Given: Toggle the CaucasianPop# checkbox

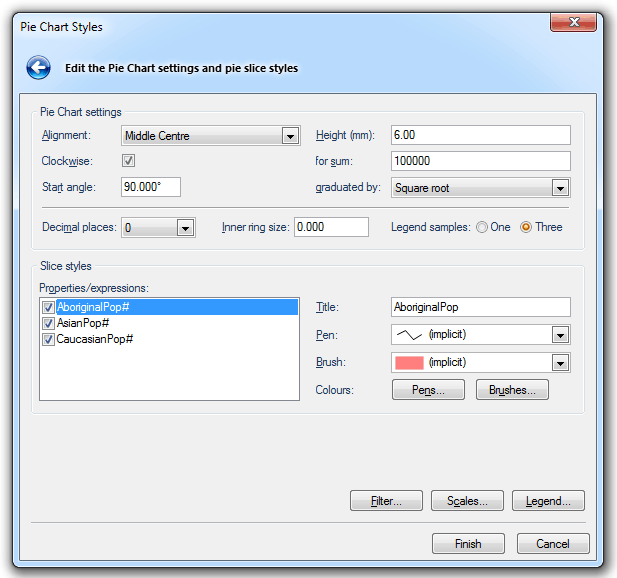Looking at the screenshot, I should pos(48,340).
